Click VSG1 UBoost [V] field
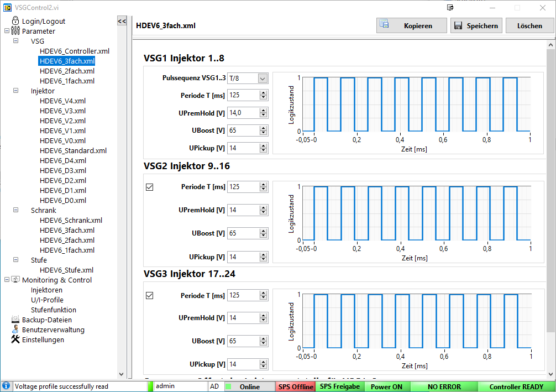 pos(243,130)
